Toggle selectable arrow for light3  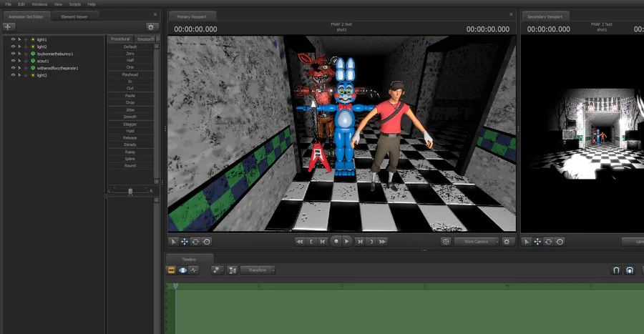point(19,75)
